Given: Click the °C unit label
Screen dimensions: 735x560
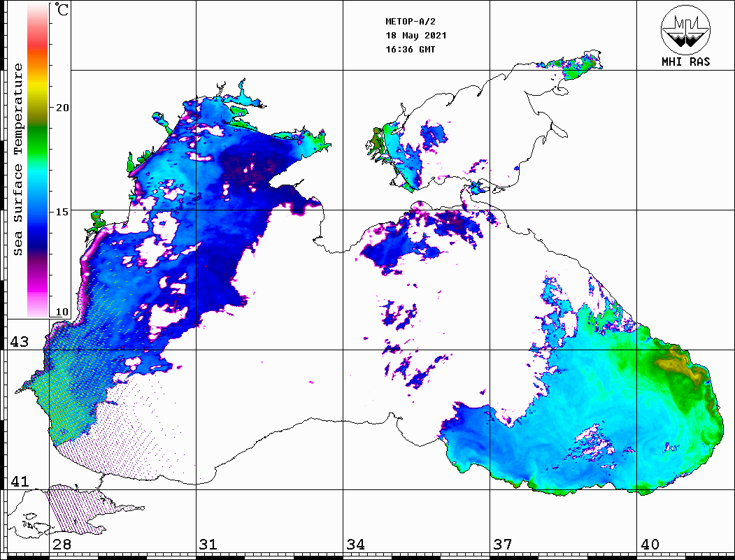Looking at the screenshot, I should click(x=62, y=9).
